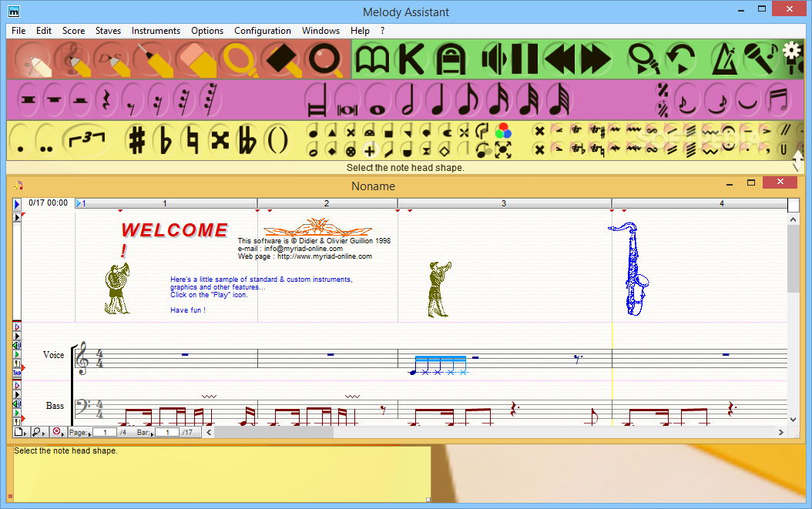Viewport: 812px width, 509px height.
Task: Click the fast forward button
Action: click(596, 59)
